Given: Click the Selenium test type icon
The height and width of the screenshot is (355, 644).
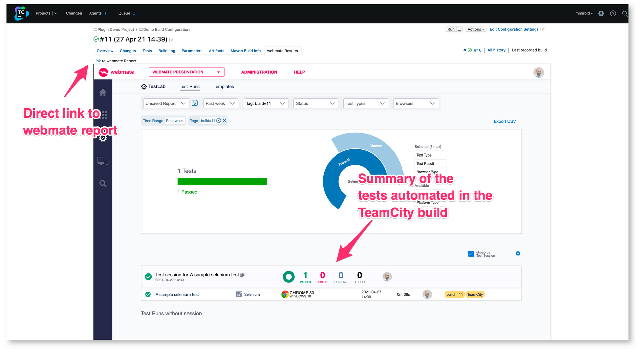Looking at the screenshot, I should pyautogui.click(x=239, y=294).
